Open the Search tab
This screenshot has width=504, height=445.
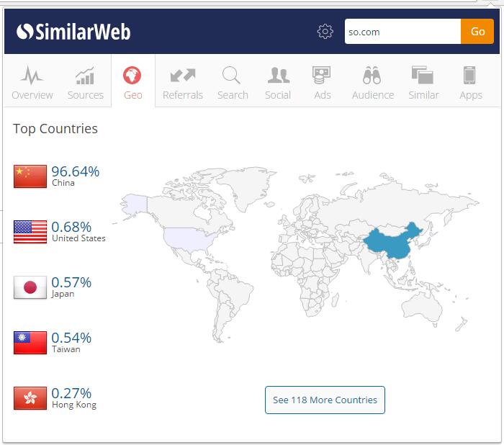click(x=233, y=82)
